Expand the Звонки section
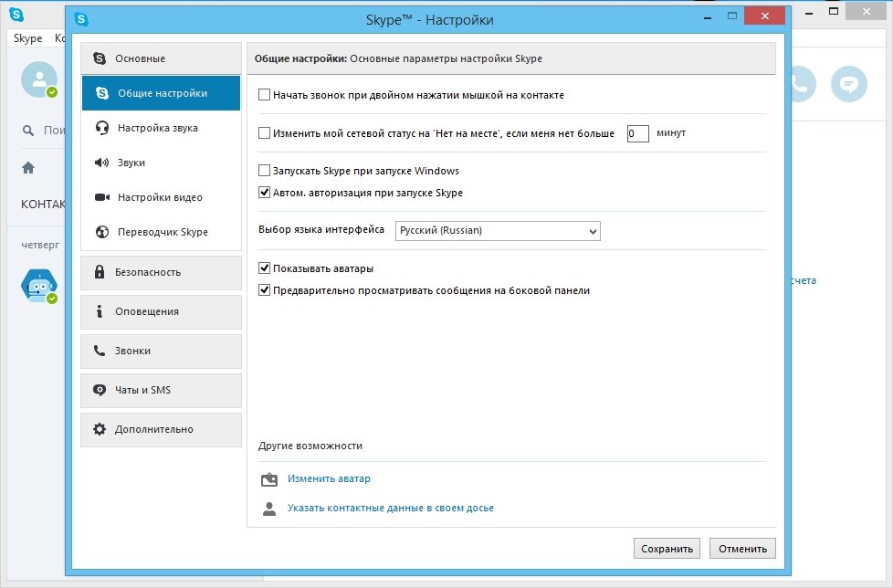Viewport: 893px width, 588px height. click(x=162, y=351)
